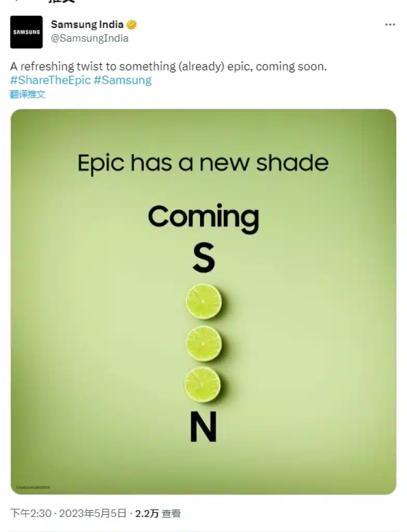Viewport: 407px width, 532px height.
Task: Click the "Epic has a new shade" headline
Action: point(203,163)
